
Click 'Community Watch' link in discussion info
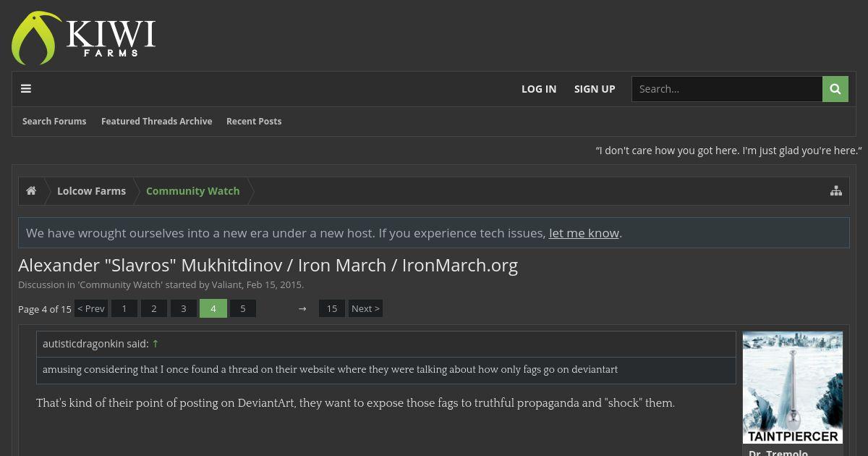[120, 285]
